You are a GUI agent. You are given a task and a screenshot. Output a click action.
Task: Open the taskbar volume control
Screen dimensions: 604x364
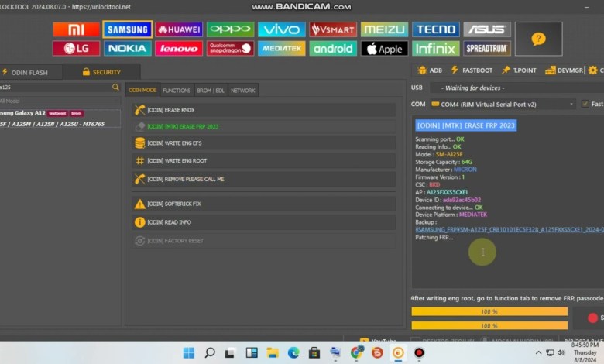pyautogui.click(x=561, y=352)
